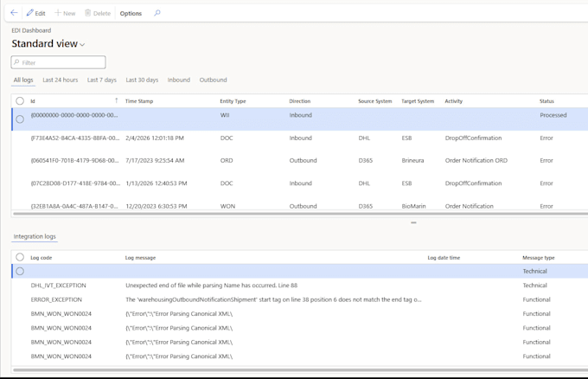Click the horizontal scrollbar of Integration logs grid
The width and height of the screenshot is (588, 379).
[x=300, y=370]
